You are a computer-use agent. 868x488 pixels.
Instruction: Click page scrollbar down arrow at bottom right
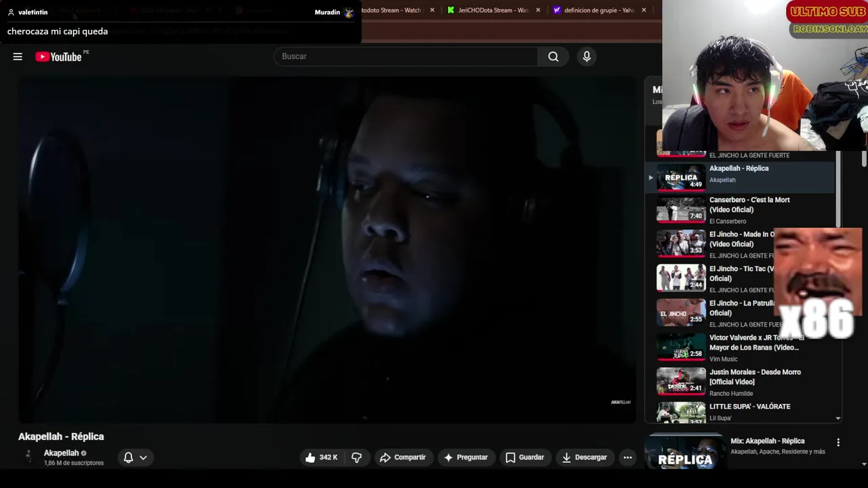[864, 464]
